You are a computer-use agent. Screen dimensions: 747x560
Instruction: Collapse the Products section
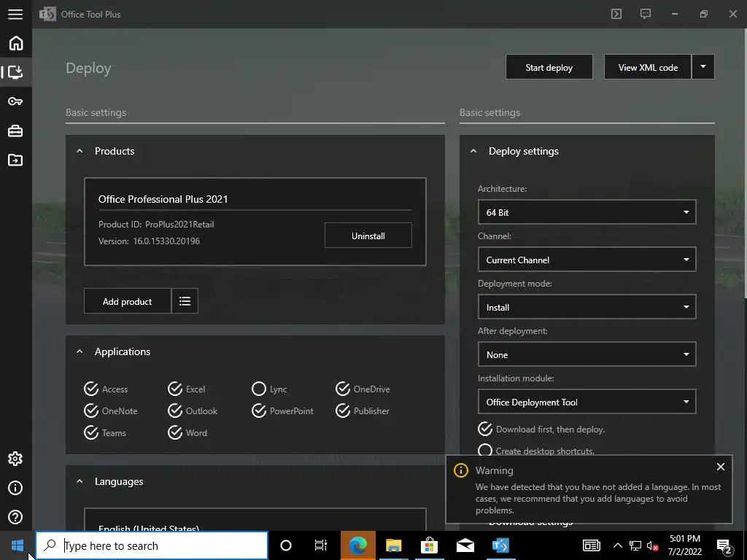tap(80, 151)
